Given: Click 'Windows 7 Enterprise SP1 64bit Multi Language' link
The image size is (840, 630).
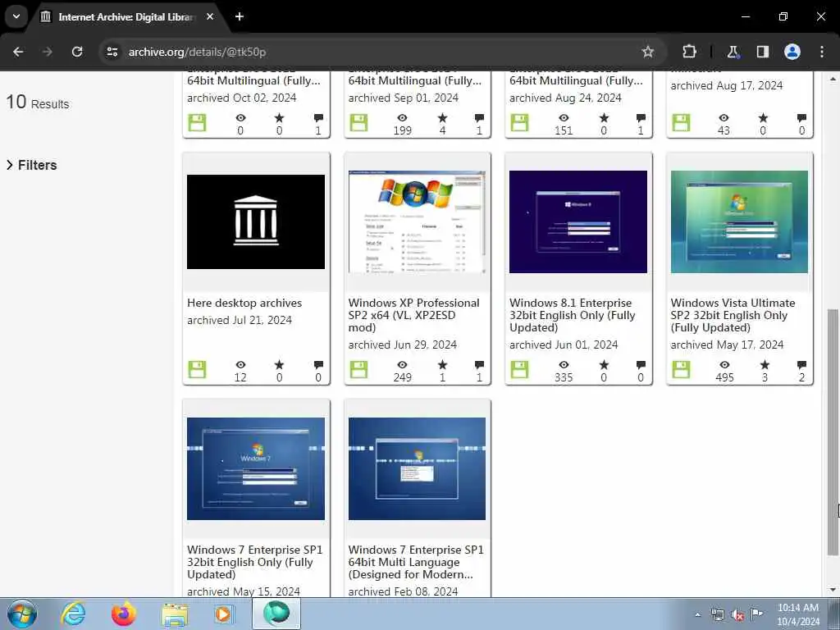Looking at the screenshot, I should click(416, 562).
